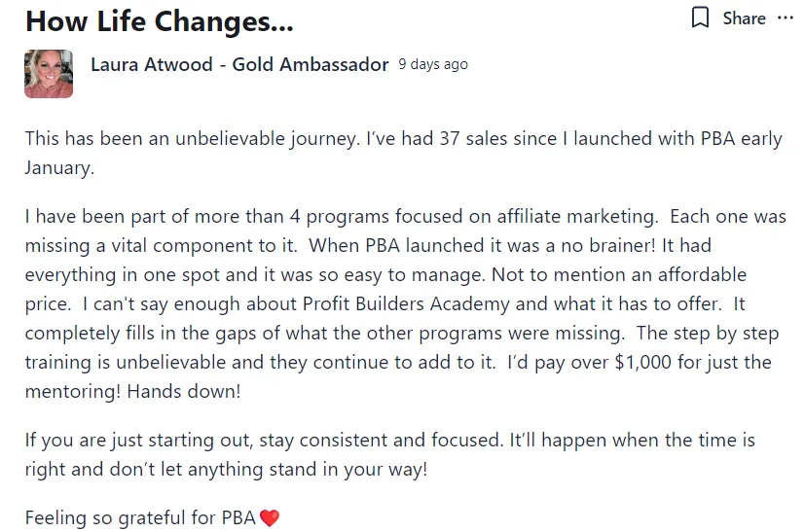Click the text 'Profit Builders Academy'
805x532 pixels.
click(406, 304)
